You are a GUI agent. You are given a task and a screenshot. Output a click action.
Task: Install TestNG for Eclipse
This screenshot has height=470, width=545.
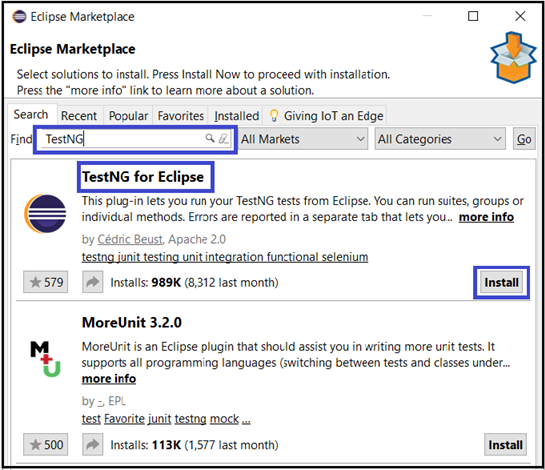(x=501, y=282)
